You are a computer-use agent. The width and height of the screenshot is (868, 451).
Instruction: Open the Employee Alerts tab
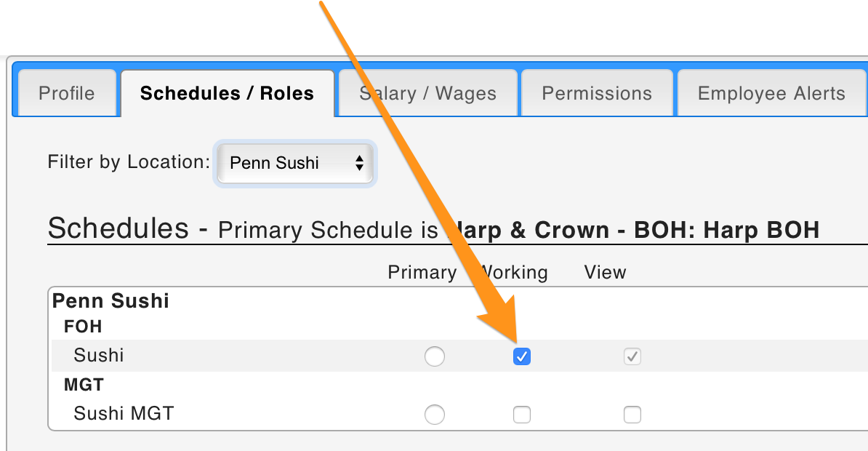771,93
